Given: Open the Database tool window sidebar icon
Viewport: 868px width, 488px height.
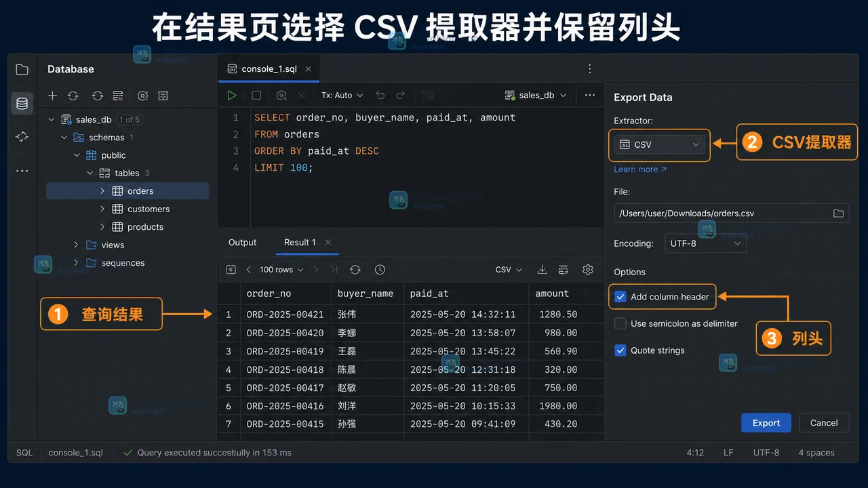Looking at the screenshot, I should click(x=22, y=104).
